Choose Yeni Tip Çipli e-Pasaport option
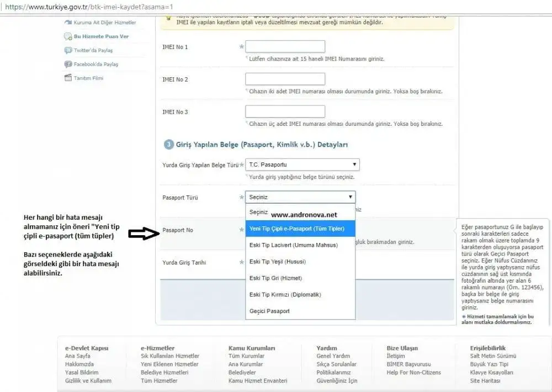 (300, 229)
